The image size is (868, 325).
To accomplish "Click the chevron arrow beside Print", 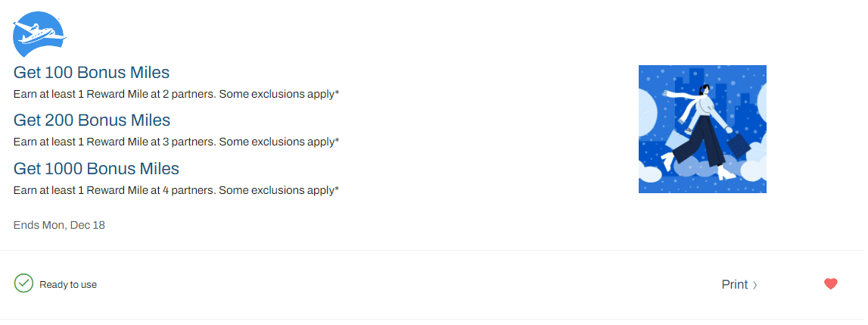I will coord(754,286).
